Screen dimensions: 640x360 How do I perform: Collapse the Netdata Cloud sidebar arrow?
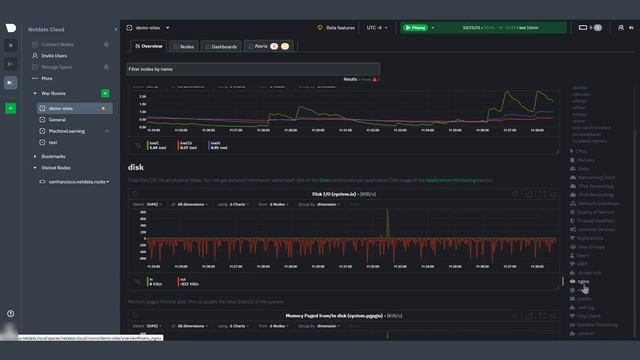pyautogui.click(x=116, y=29)
